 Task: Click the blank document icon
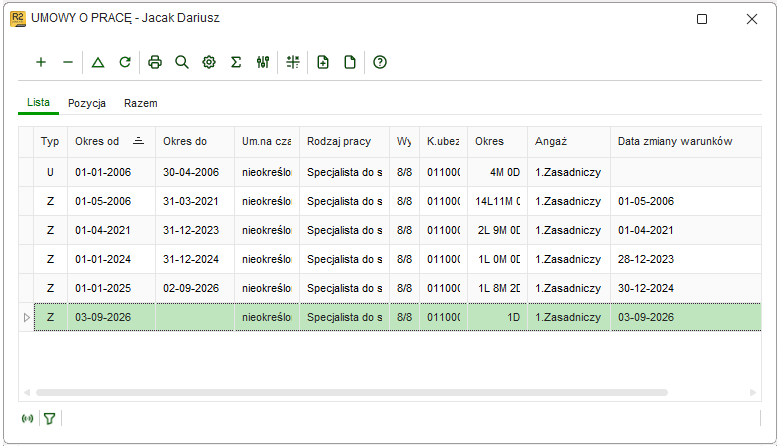pyautogui.click(x=350, y=62)
